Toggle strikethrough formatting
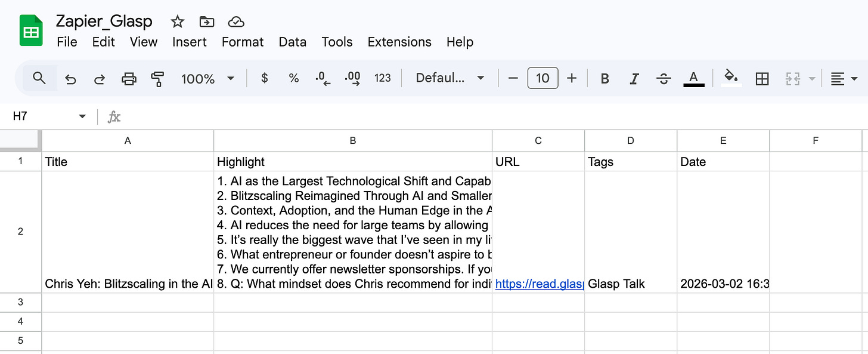 pyautogui.click(x=663, y=79)
